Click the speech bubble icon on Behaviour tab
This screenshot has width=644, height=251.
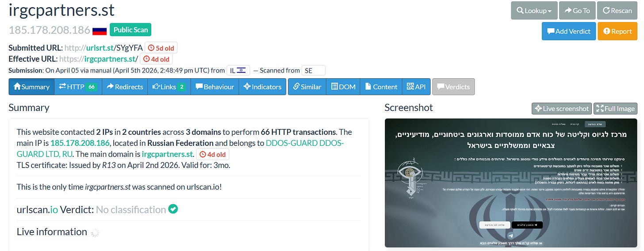(199, 87)
